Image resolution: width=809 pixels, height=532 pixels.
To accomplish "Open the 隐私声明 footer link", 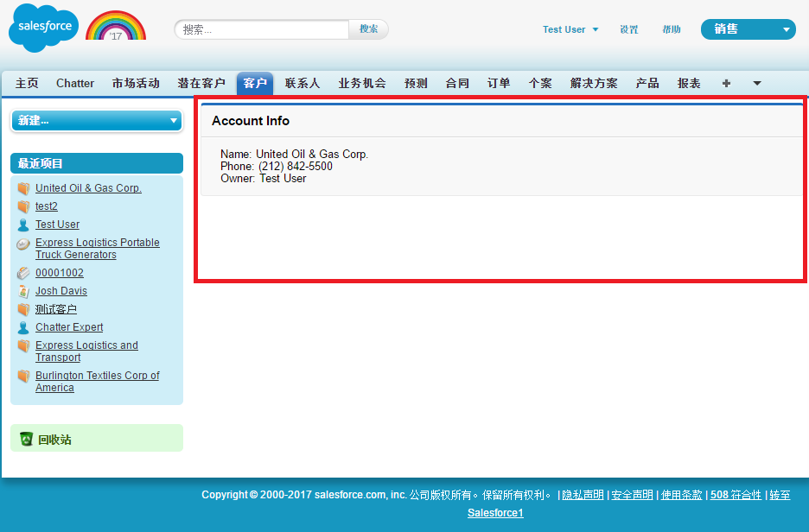I will [x=583, y=495].
